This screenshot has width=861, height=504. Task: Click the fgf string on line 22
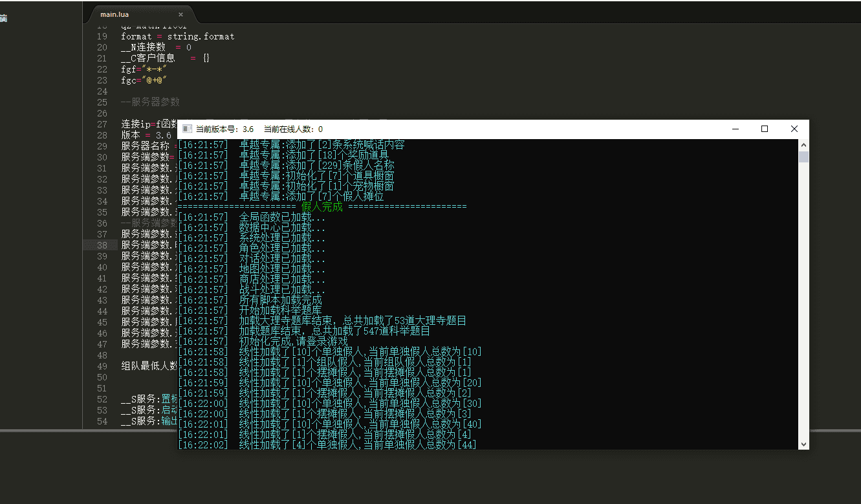coord(155,69)
